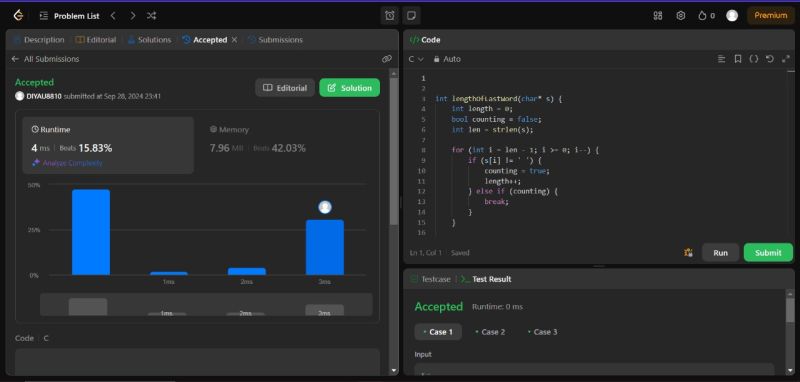Viewport: 800px width, 382px height.
Task: Click the green Submit button
Action: (768, 252)
